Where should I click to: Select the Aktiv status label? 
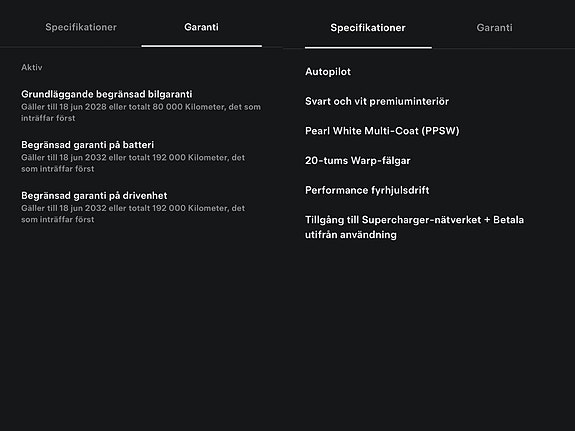[x=32, y=67]
